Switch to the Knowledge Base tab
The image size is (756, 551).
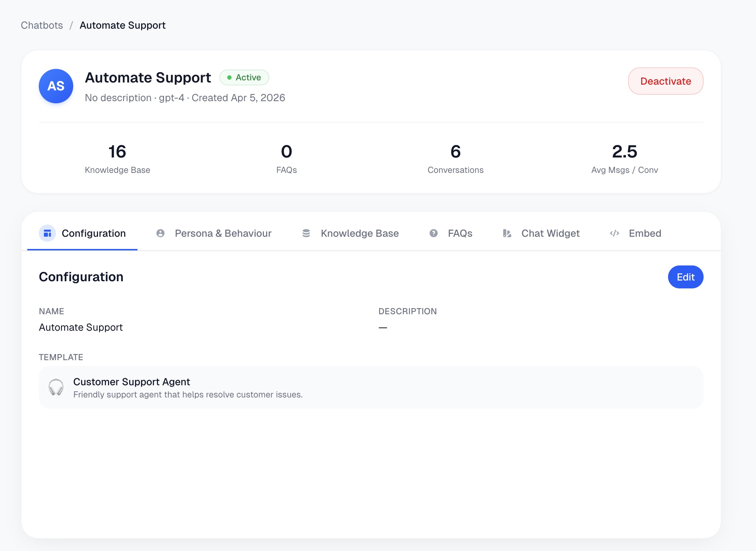pos(360,234)
